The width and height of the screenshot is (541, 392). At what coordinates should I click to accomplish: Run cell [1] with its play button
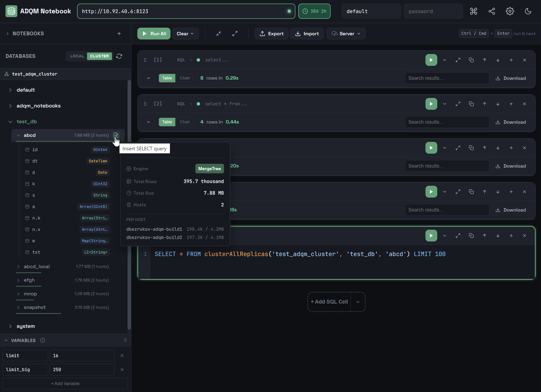click(431, 60)
